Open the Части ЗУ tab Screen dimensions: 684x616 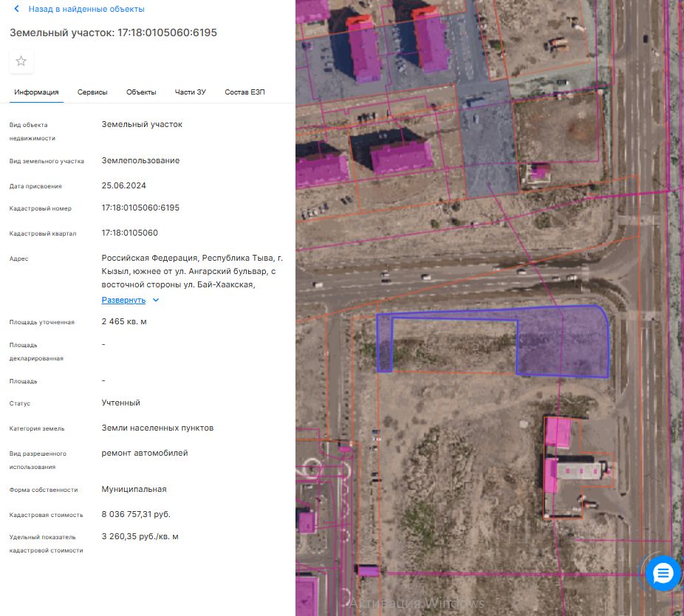coord(190,92)
